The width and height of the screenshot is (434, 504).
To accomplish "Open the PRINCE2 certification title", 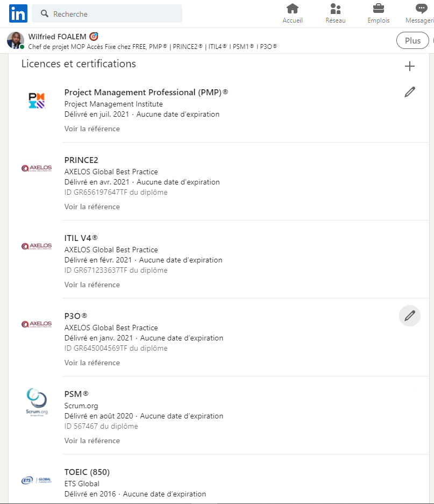I will 81,160.
